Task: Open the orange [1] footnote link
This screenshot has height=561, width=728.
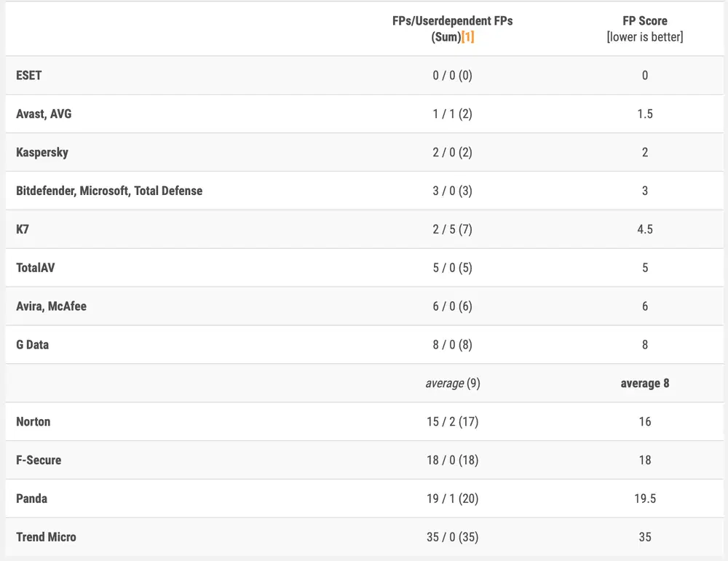Action: coord(467,36)
